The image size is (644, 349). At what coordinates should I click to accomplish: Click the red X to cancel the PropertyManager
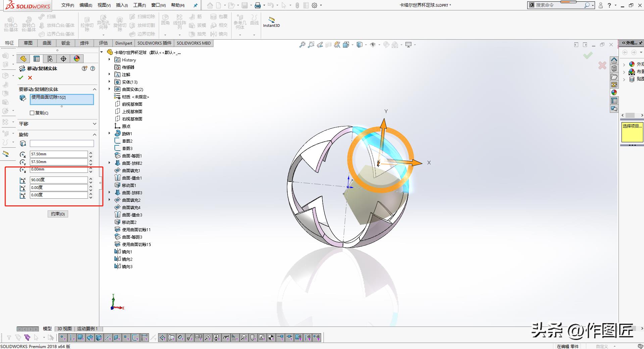(30, 78)
